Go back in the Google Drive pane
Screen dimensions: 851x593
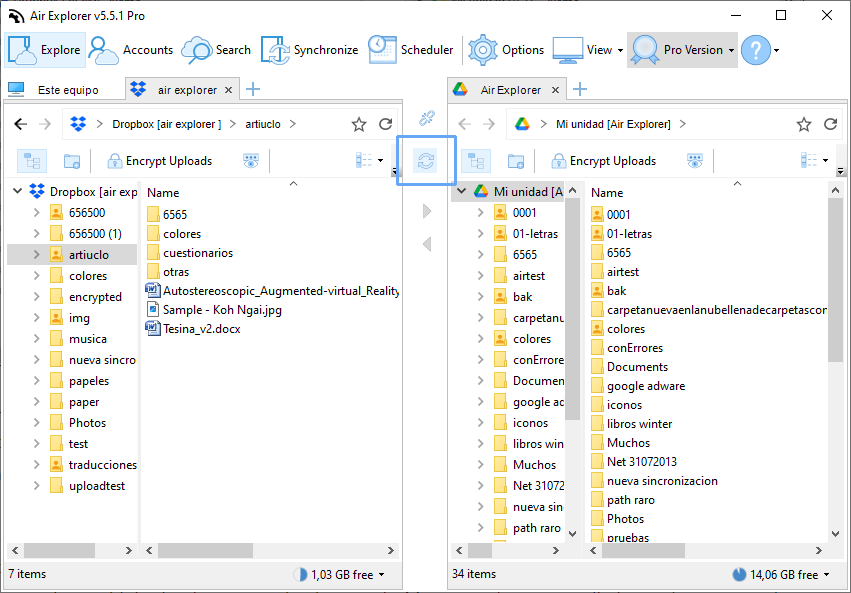[465, 124]
